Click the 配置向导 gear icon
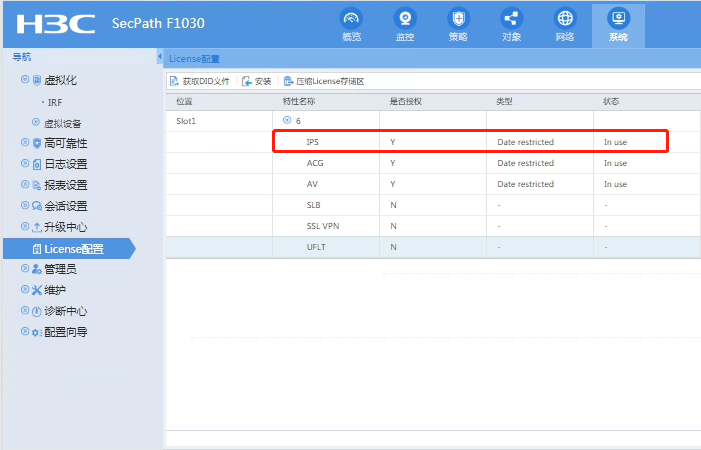This screenshot has width=701, height=450. [37, 332]
